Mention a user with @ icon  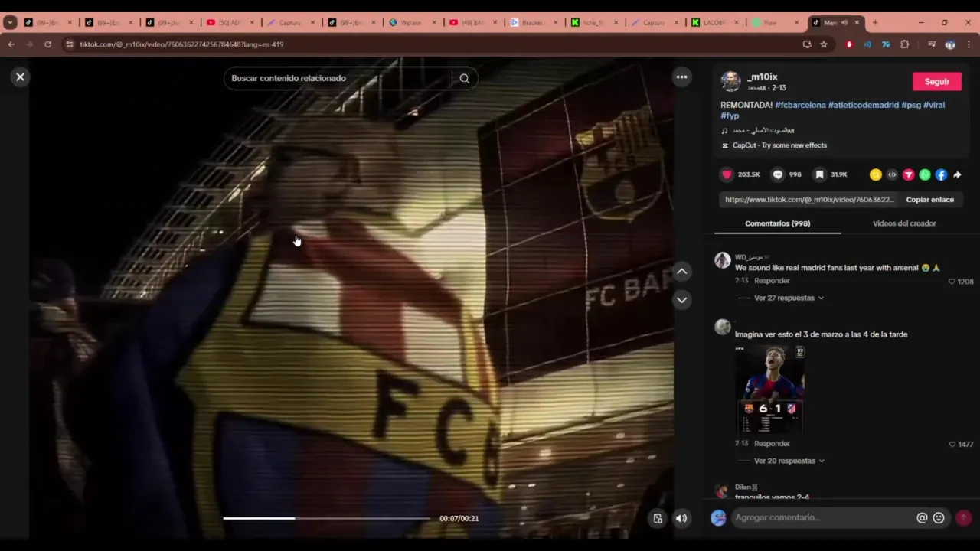coord(922,518)
